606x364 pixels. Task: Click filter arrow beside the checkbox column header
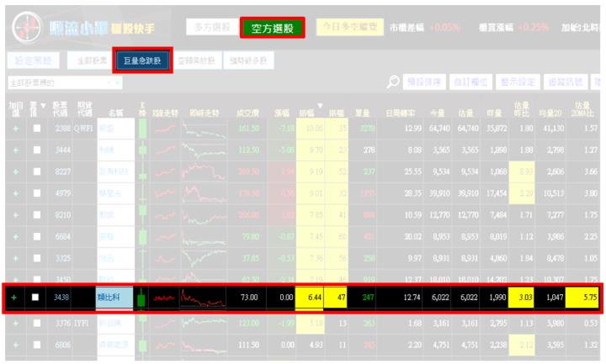43,105
